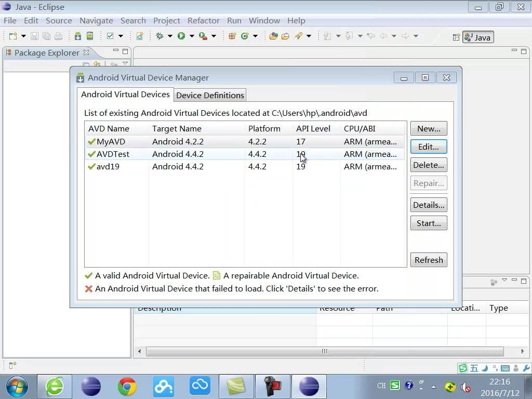Open the dropdown beside the New Java Class icon
Image resolution: width=532 pixels, height=399 pixels.
[255, 36]
